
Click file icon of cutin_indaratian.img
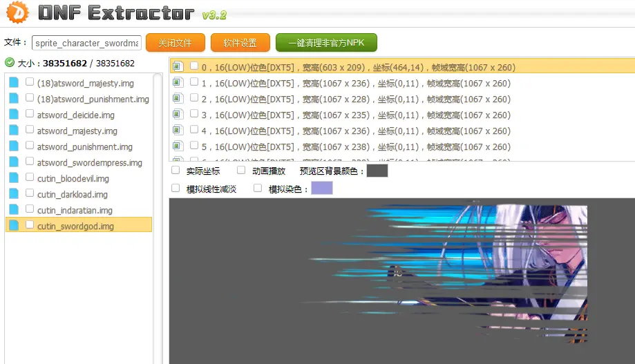[x=14, y=209]
